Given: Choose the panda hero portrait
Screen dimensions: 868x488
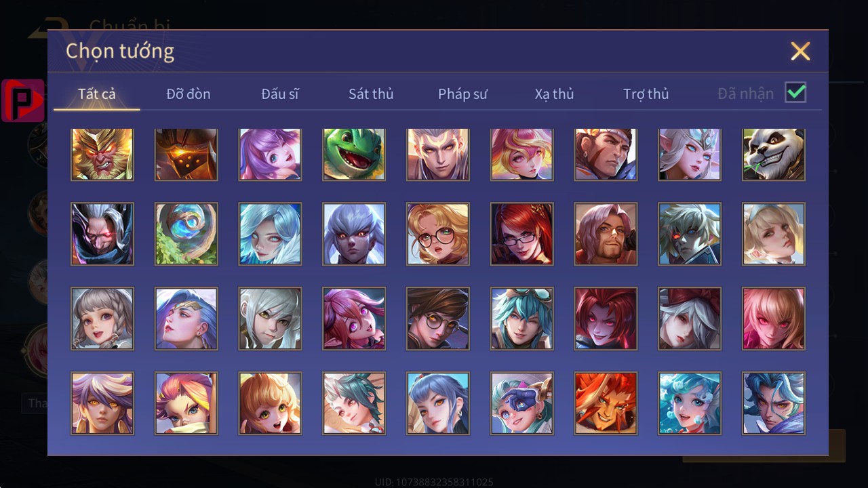Looking at the screenshot, I should 774,155.
